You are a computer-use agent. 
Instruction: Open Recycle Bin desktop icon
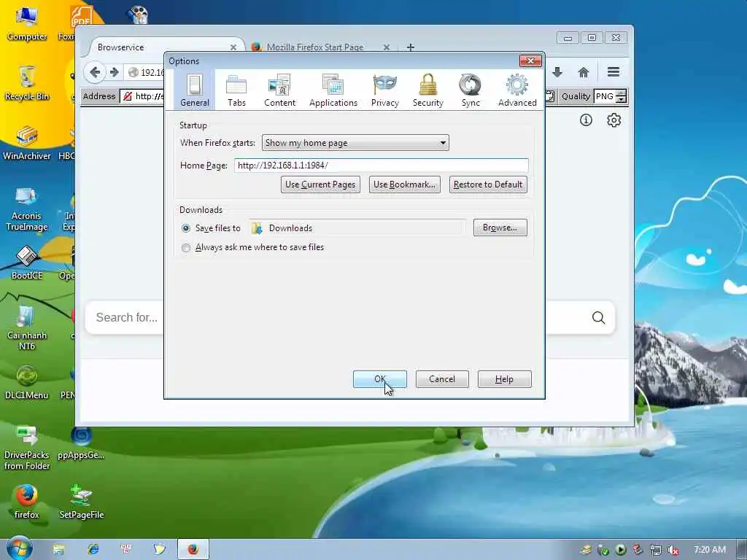pyautogui.click(x=27, y=83)
